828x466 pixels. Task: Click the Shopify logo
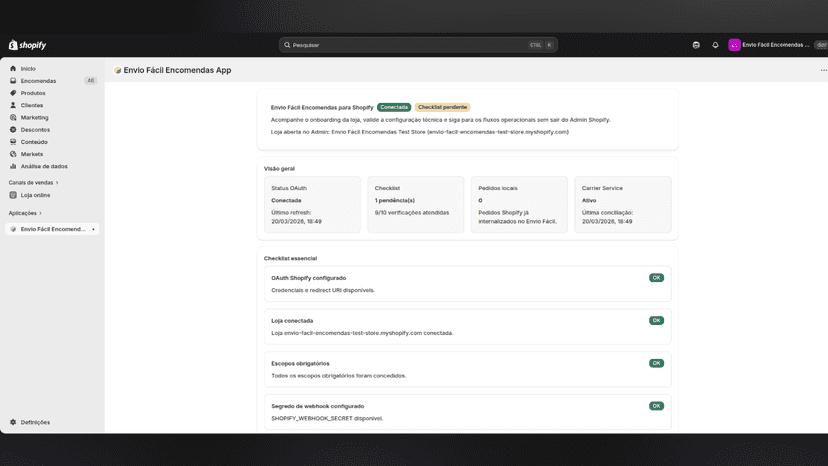coord(27,45)
